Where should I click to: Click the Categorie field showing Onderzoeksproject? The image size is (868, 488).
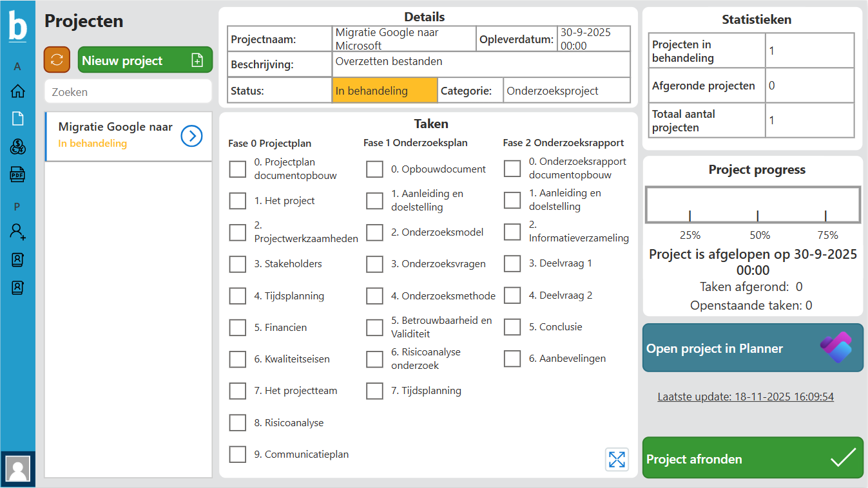tap(566, 91)
